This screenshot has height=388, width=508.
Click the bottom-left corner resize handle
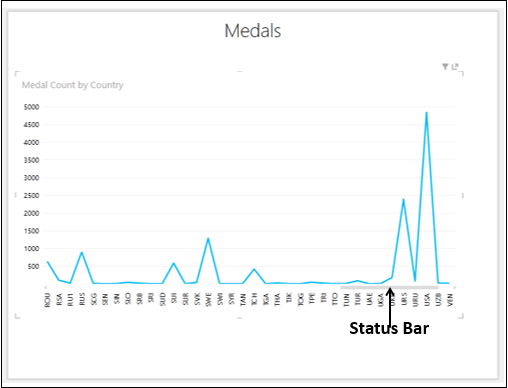pos(17,316)
